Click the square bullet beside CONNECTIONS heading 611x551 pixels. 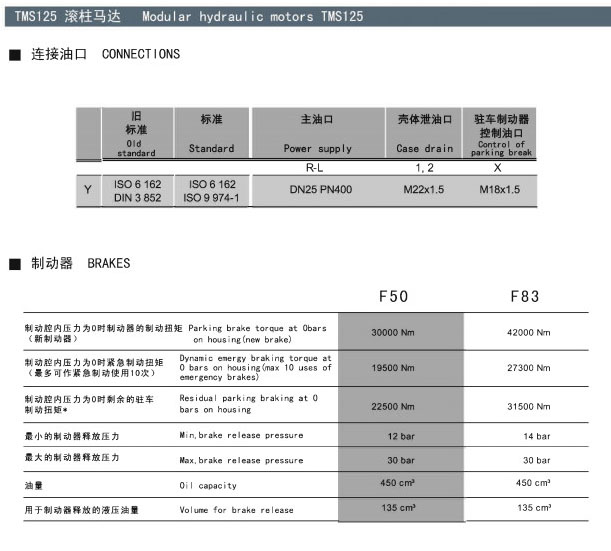tap(14, 55)
